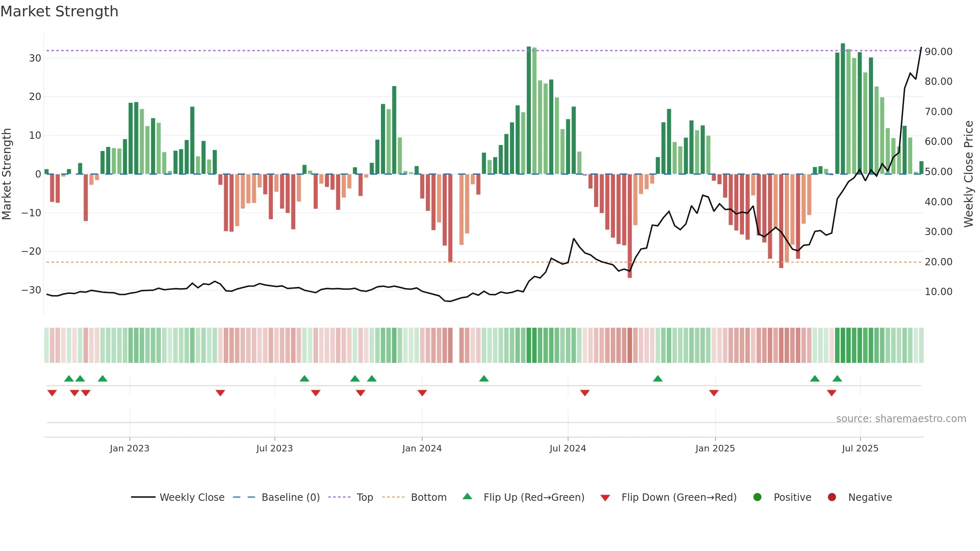Screen dimensions: 980x551
Task: Click the −10 strength axis label
Action: [x=31, y=213]
